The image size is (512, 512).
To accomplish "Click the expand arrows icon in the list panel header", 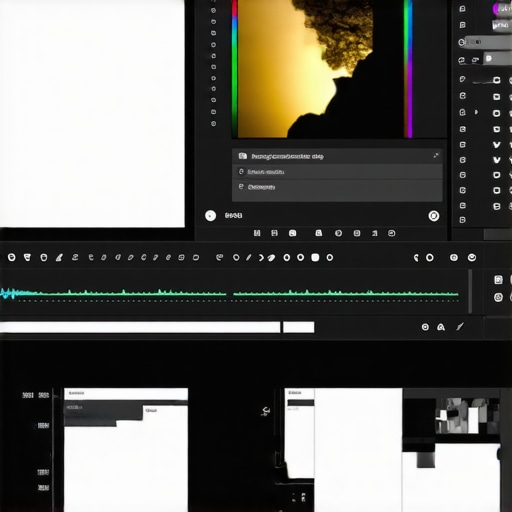I will (436, 155).
